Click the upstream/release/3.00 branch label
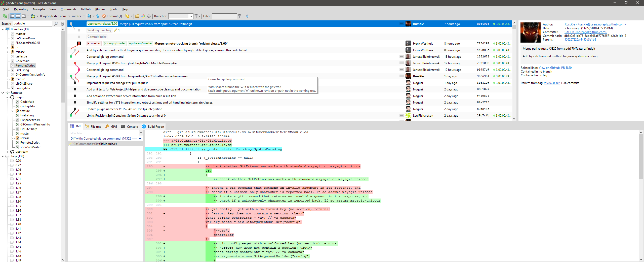 (x=102, y=24)
